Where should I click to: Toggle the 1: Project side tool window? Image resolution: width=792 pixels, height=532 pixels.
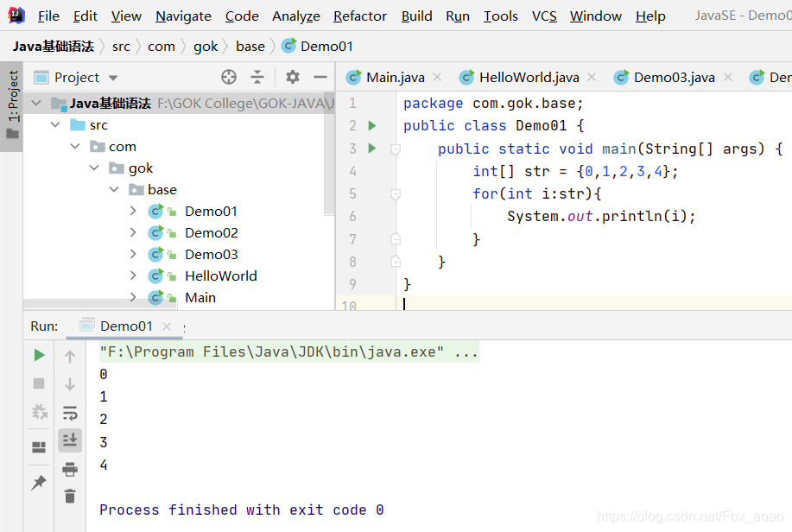pyautogui.click(x=12, y=106)
